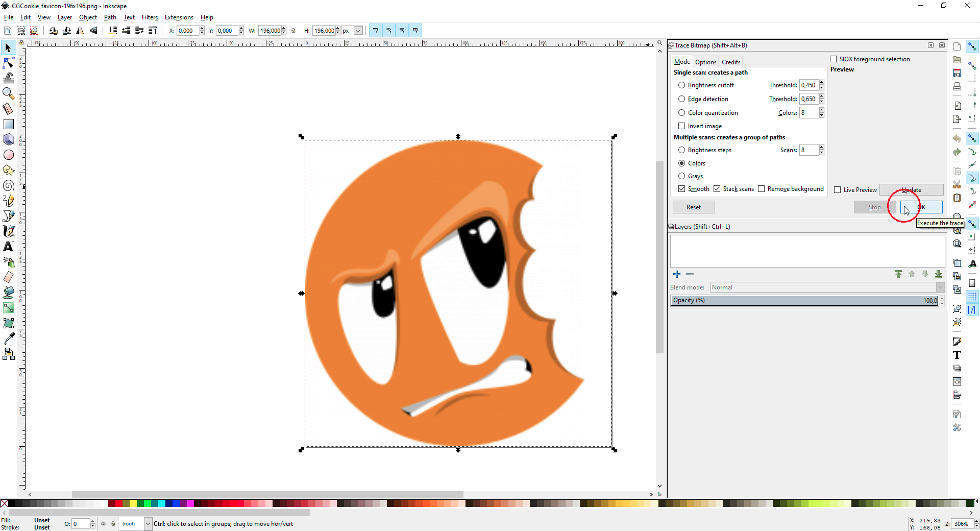Screen dimensions: 980x531
Task: Open the px units dropdown
Action: 358,31
